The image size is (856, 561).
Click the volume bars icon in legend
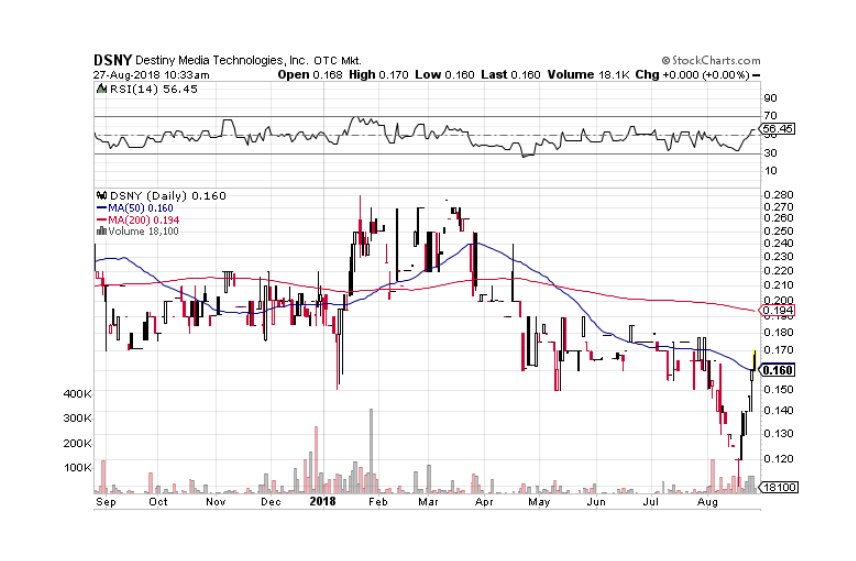(x=102, y=231)
